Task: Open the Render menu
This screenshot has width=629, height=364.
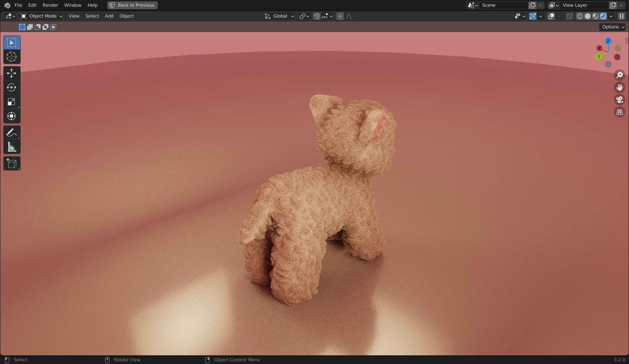Action: point(50,5)
